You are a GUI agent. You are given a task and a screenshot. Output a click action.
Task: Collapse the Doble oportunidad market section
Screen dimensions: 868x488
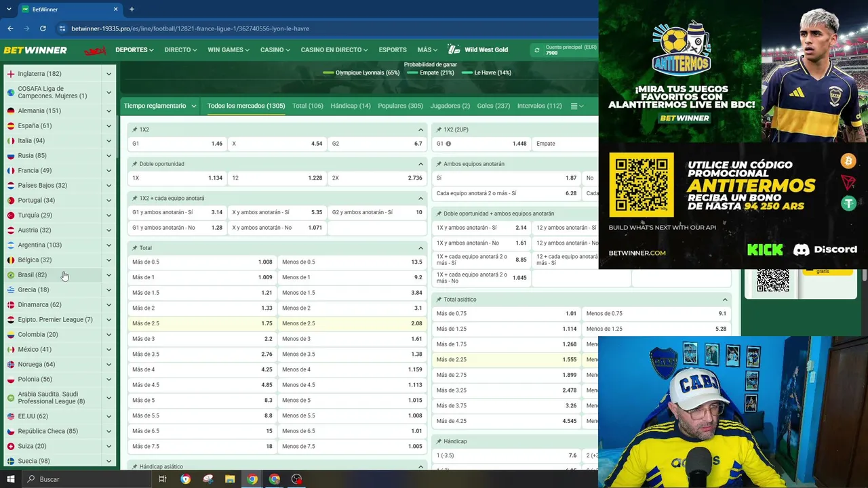point(420,164)
